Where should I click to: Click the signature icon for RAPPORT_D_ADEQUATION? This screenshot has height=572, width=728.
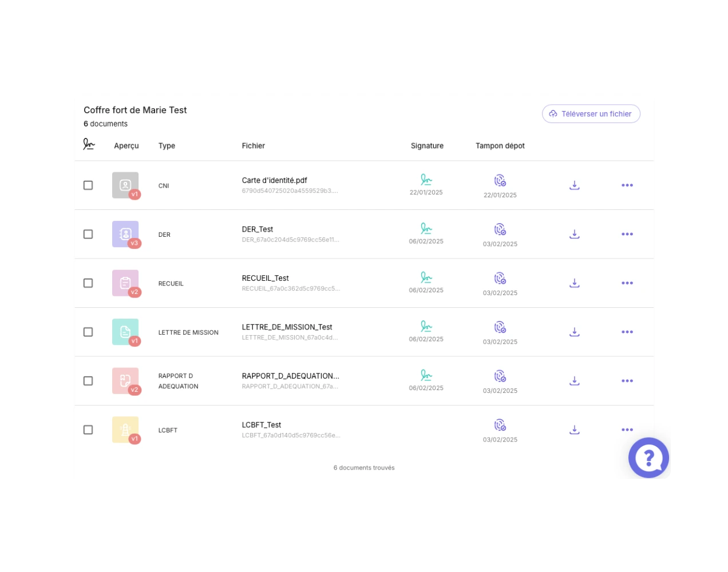(426, 375)
